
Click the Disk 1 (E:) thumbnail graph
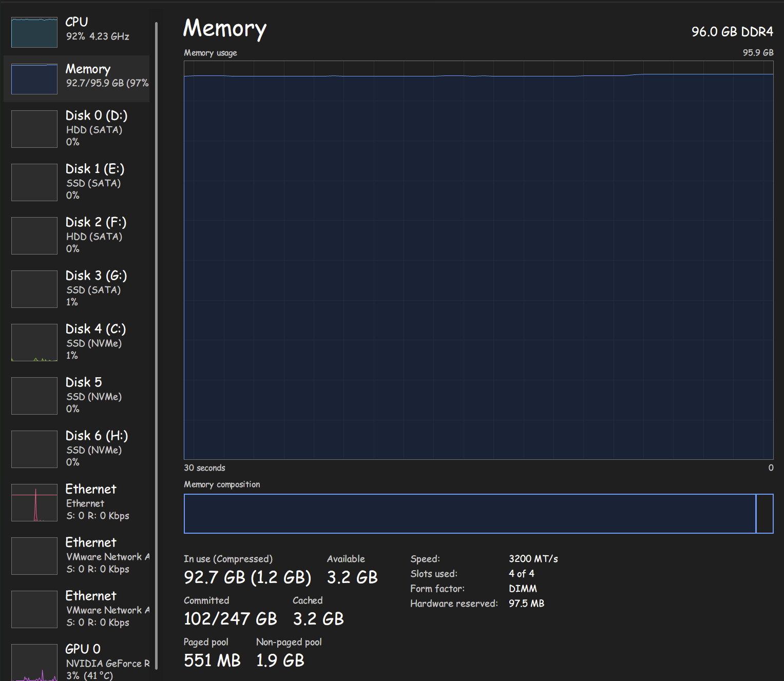click(34, 182)
